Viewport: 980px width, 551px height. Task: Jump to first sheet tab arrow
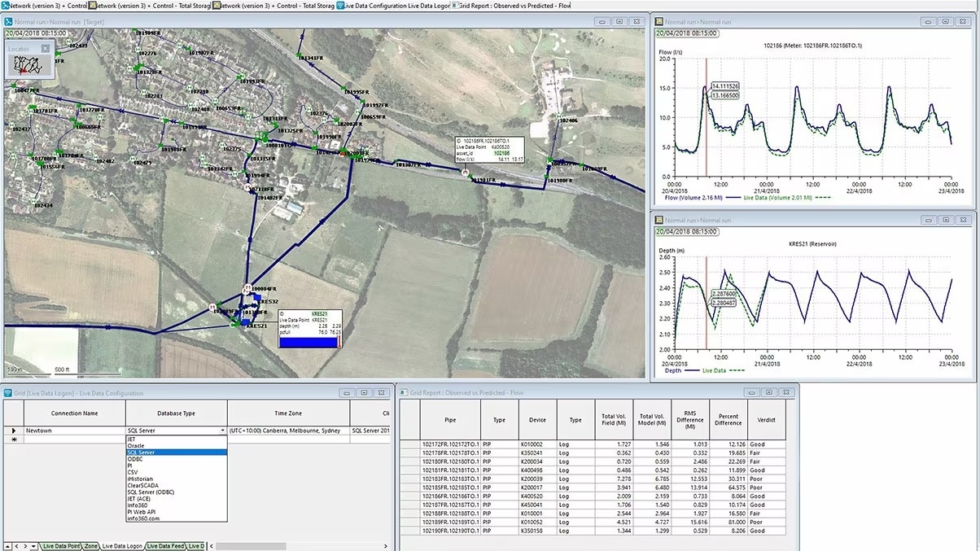pyautogui.click(x=7, y=546)
